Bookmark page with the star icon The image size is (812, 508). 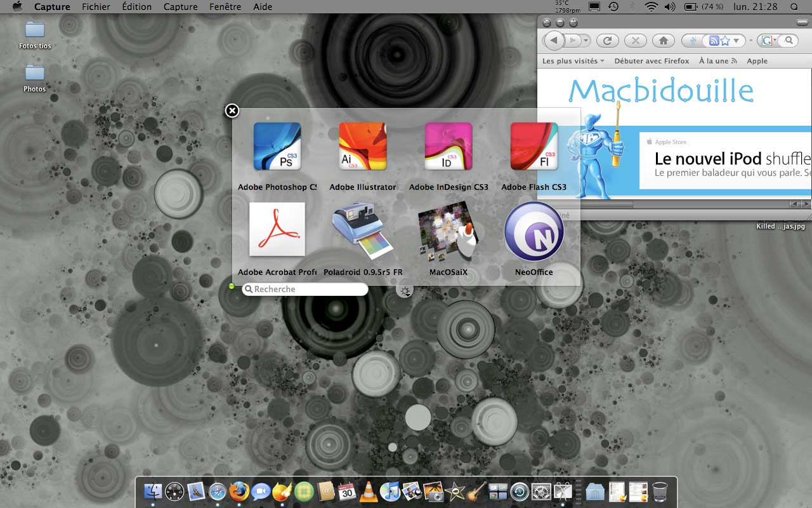pyautogui.click(x=724, y=41)
